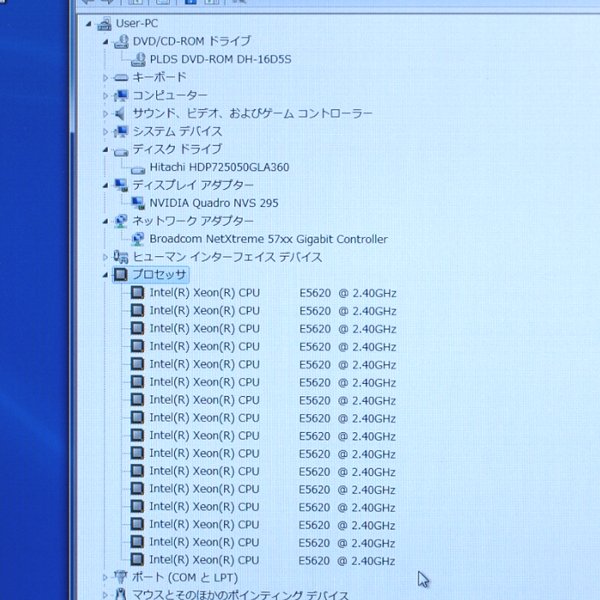This screenshot has height=600, width=600.
Task: Collapse the User-PC root node
Action: [89, 24]
